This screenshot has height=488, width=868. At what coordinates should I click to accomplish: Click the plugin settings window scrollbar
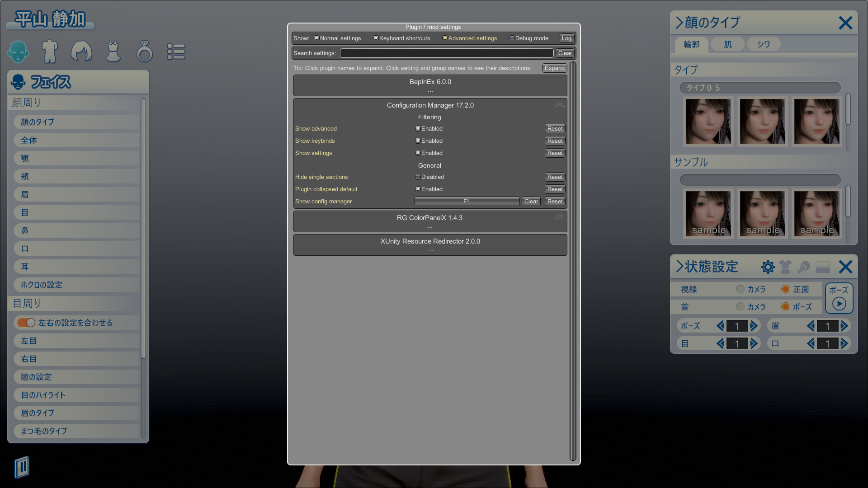[573, 261]
